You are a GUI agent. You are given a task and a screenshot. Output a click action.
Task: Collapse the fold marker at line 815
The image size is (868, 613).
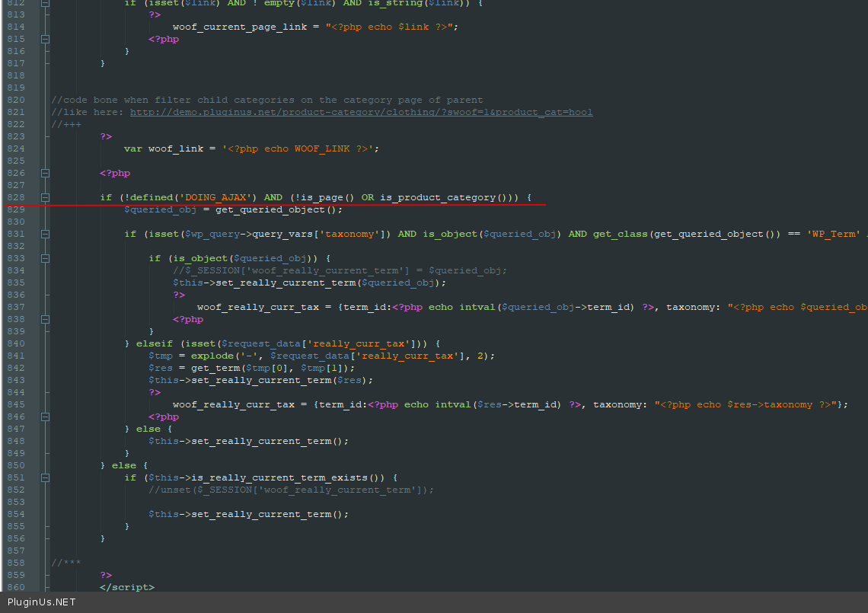(46, 39)
